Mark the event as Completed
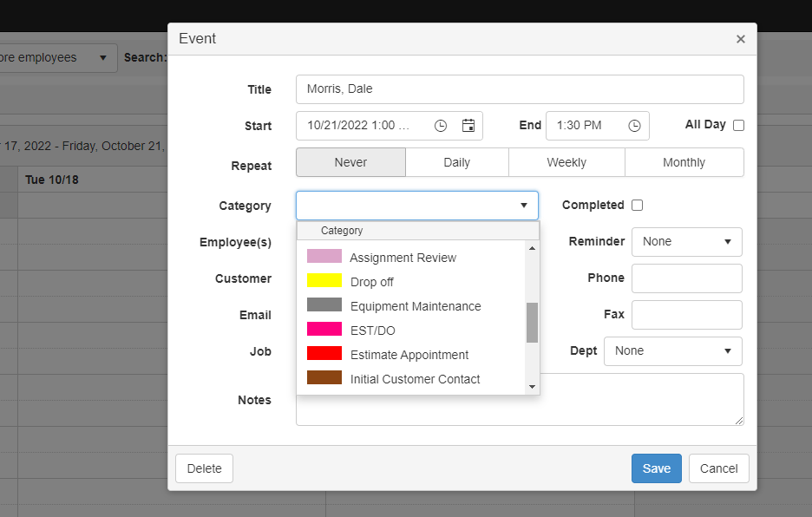 click(x=638, y=205)
